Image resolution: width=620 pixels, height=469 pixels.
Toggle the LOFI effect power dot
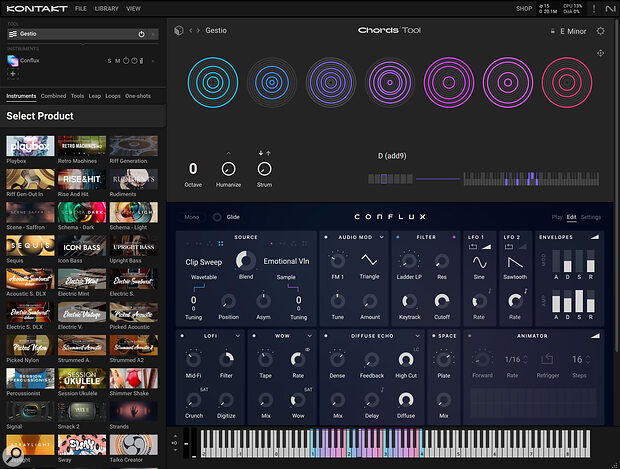pos(182,335)
